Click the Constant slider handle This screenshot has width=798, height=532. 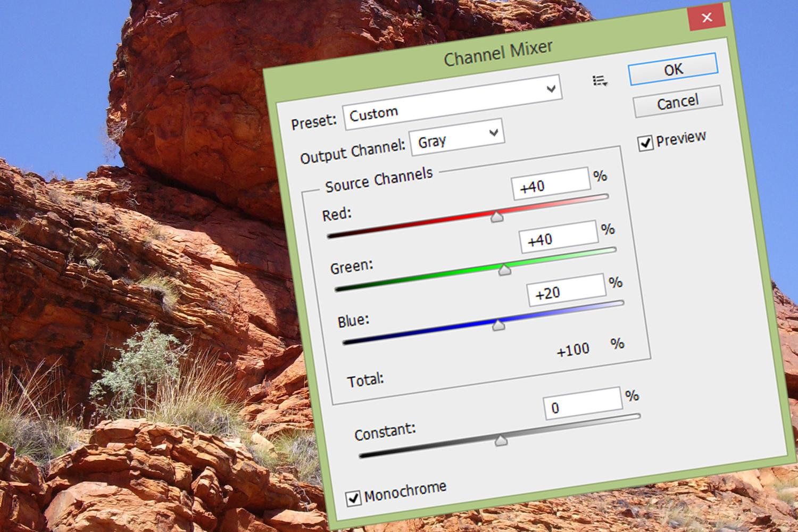tap(501, 440)
